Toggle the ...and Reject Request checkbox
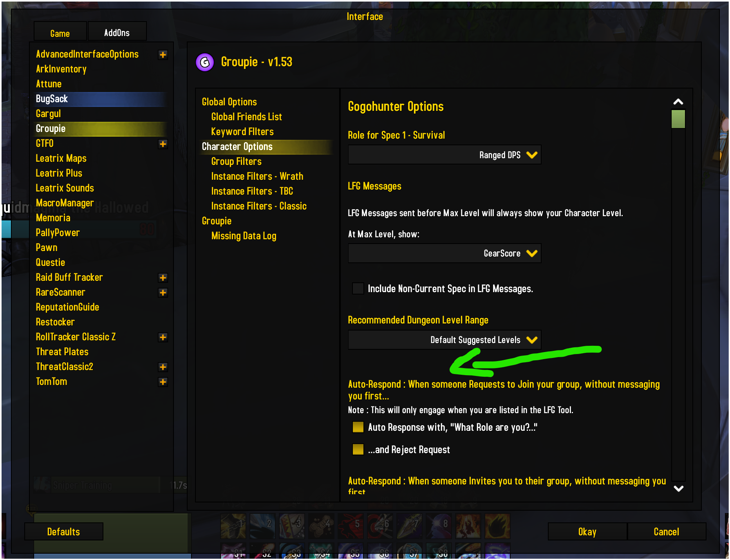Screen dimensions: 730x560 point(358,449)
